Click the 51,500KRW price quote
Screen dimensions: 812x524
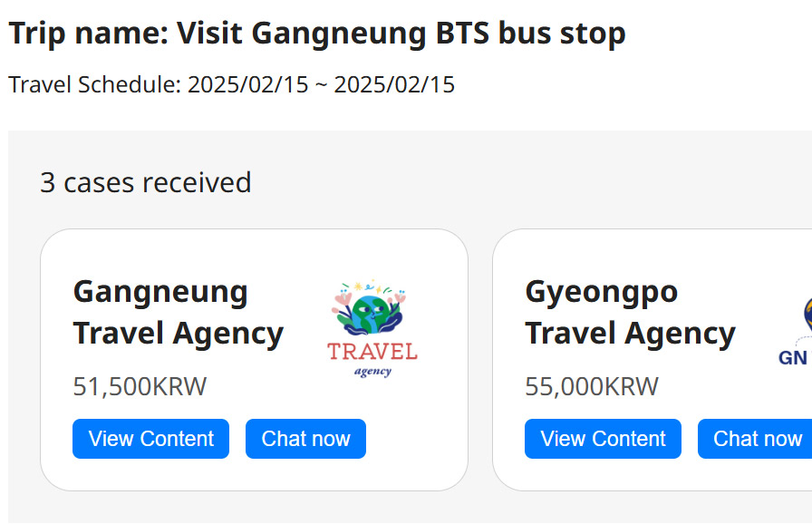point(140,387)
